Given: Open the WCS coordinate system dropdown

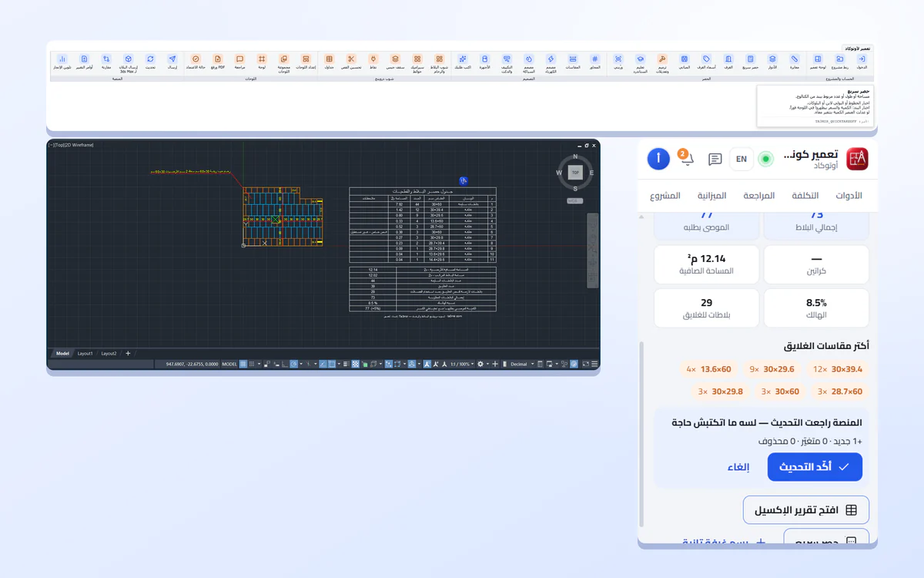Looking at the screenshot, I should click(x=575, y=200).
